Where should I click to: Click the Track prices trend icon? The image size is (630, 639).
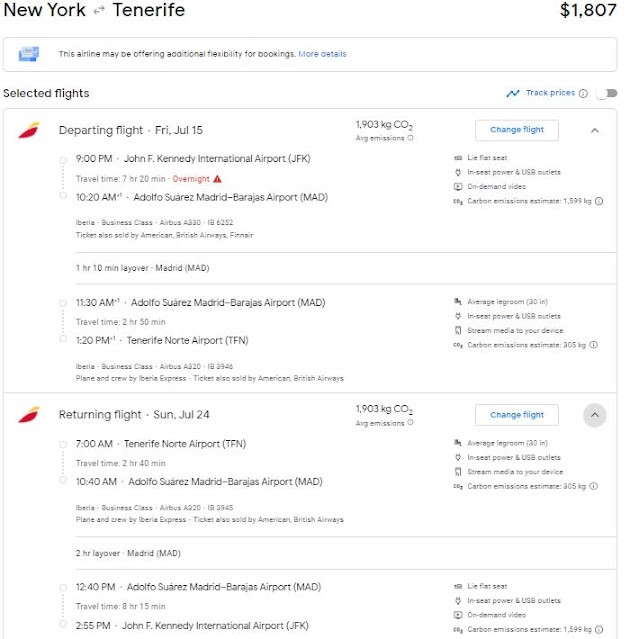click(x=513, y=93)
